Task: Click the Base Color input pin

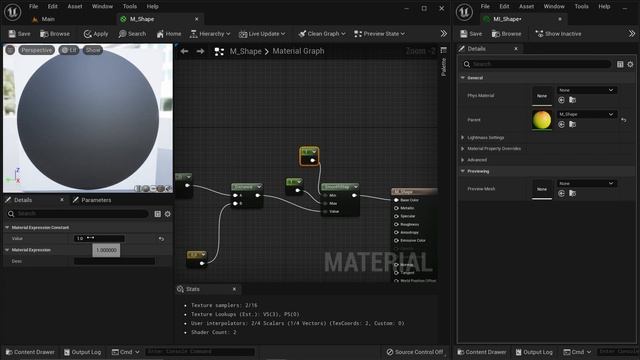Action: 396,200
